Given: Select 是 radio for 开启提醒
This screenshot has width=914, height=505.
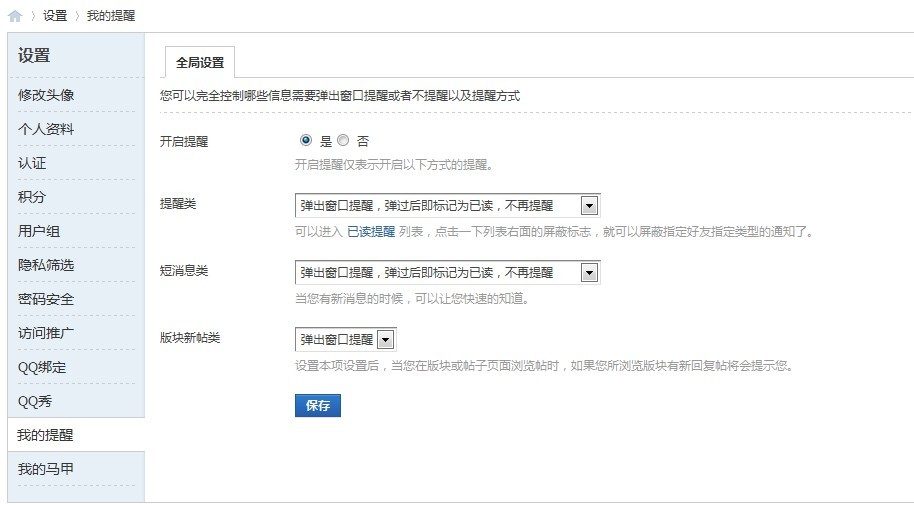Looking at the screenshot, I should [x=306, y=140].
